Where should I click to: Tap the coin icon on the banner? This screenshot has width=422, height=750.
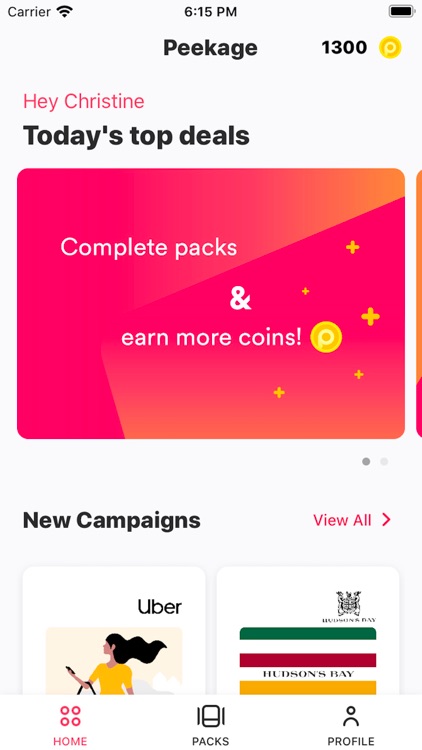click(x=326, y=337)
